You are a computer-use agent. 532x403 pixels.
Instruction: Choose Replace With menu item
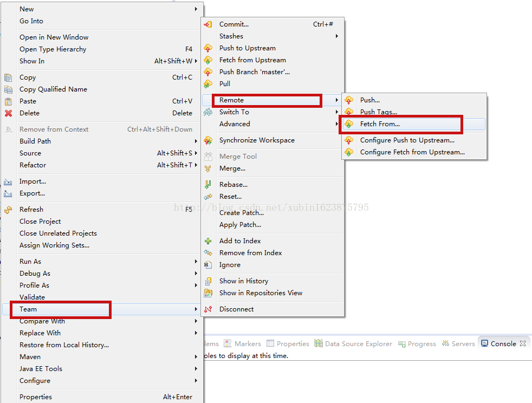pos(101,333)
